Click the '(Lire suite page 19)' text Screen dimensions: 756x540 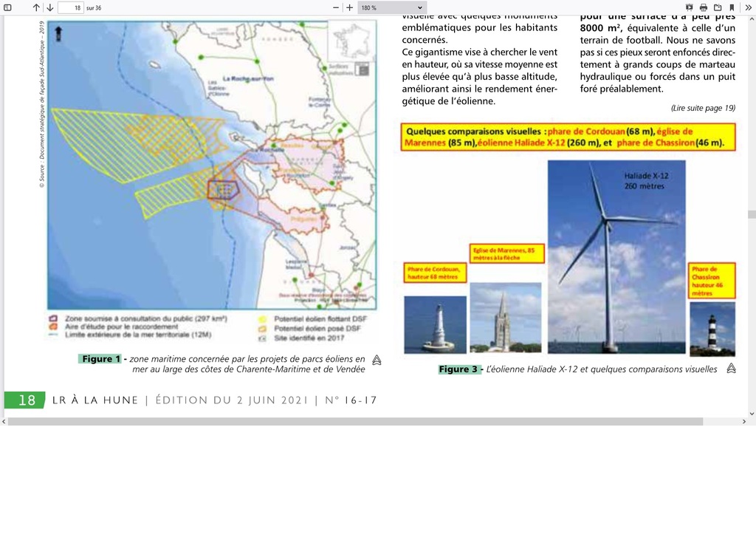(x=703, y=108)
